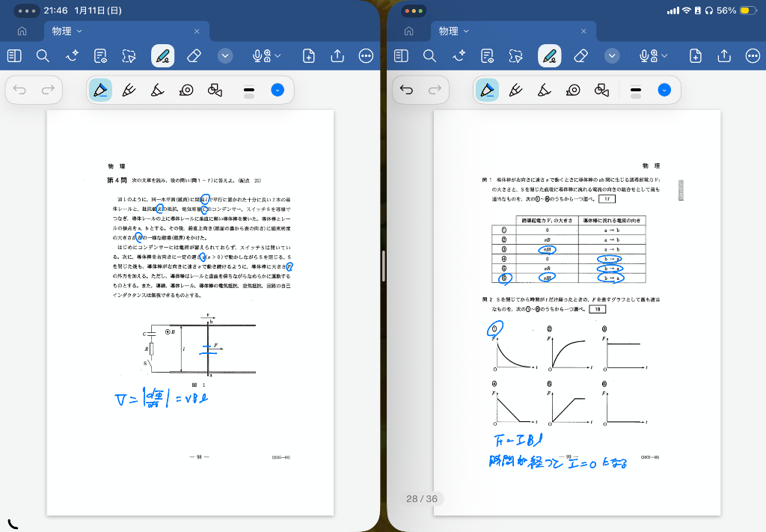This screenshot has width=766, height=532.
Task: Choose the highlighter tool in right window
Action: pos(544,90)
